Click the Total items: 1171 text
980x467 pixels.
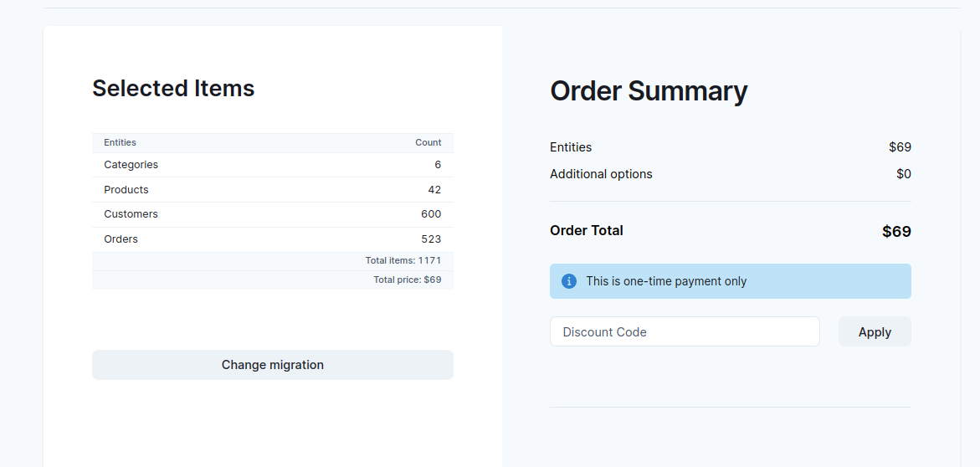pyautogui.click(x=403, y=261)
